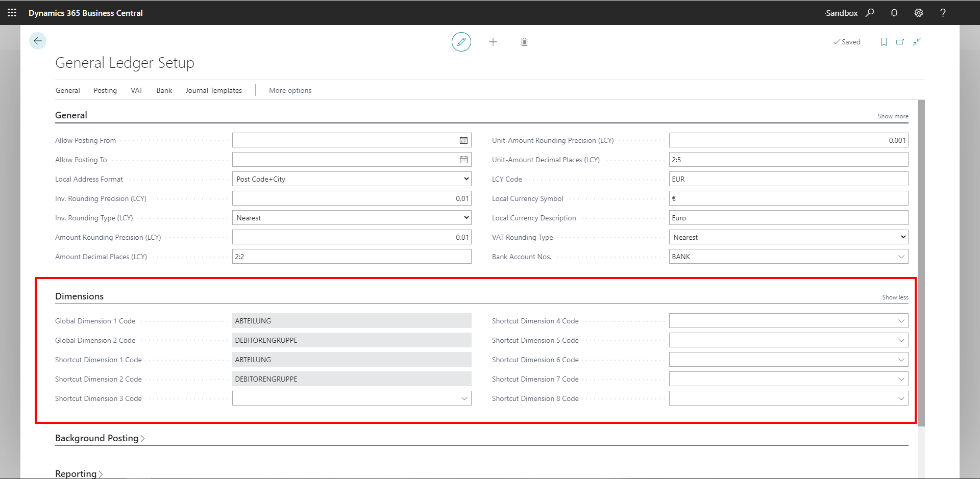This screenshot has width=980, height=479.
Task: Click Local Currency Symbol field
Action: pos(789,198)
